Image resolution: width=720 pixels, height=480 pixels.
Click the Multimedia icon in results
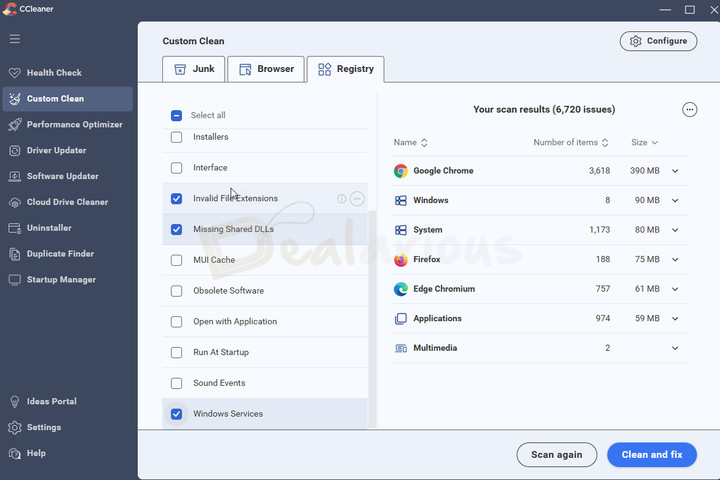tap(400, 348)
